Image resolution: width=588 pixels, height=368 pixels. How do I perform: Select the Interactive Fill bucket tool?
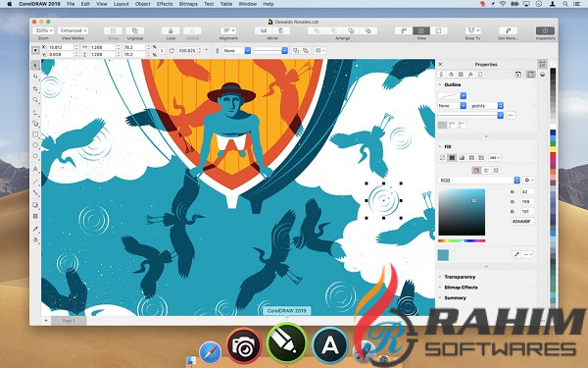tap(35, 240)
